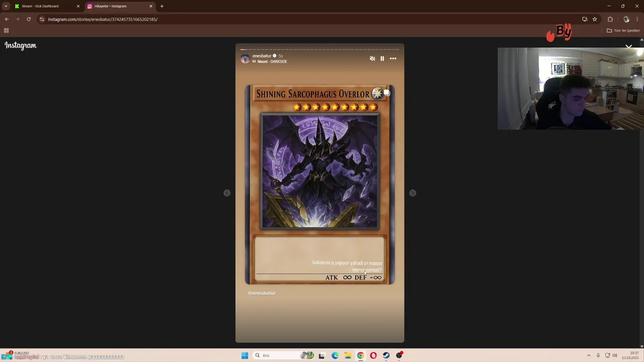Screen dimensions: 644x362
Task: Open the Extensions puzzle icon
Action: pos(610,19)
